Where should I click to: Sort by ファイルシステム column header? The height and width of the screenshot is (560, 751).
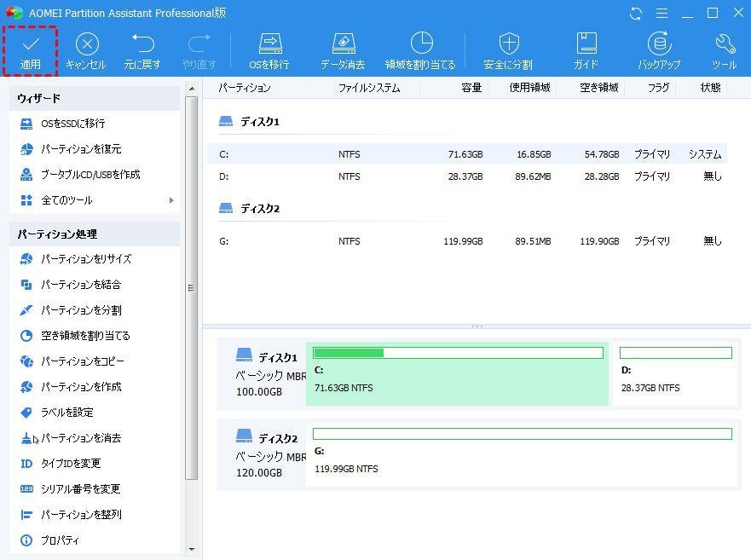(x=369, y=88)
